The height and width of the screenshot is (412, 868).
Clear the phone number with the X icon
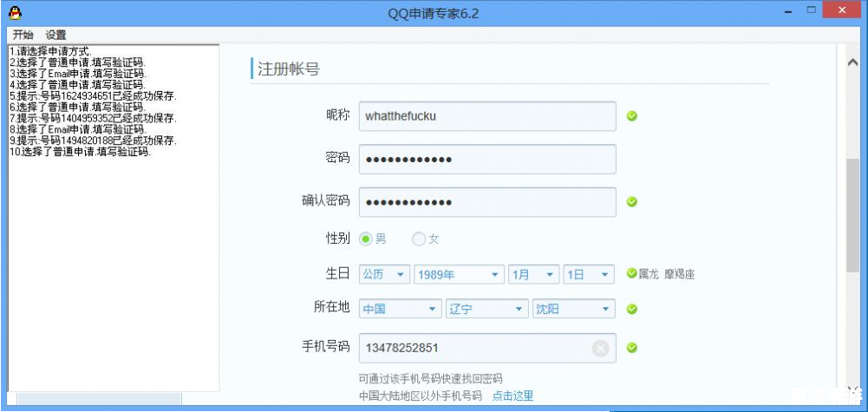[x=600, y=349]
